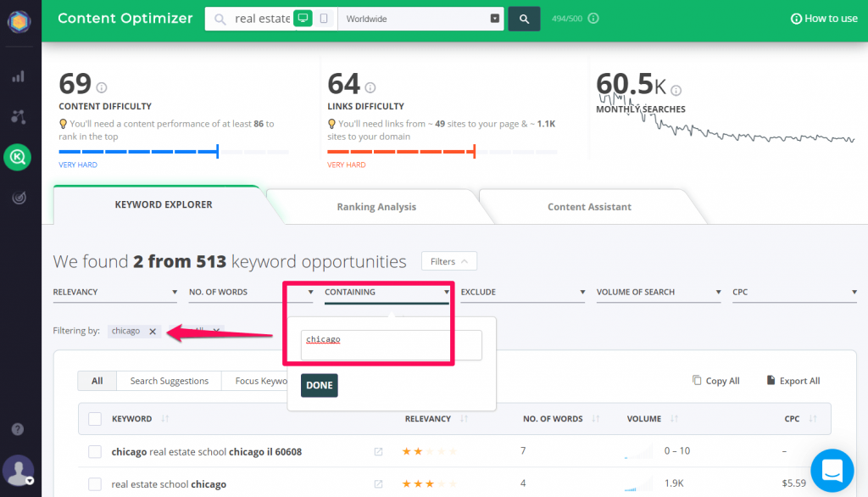
Task: Click Copy All
Action: coord(715,381)
